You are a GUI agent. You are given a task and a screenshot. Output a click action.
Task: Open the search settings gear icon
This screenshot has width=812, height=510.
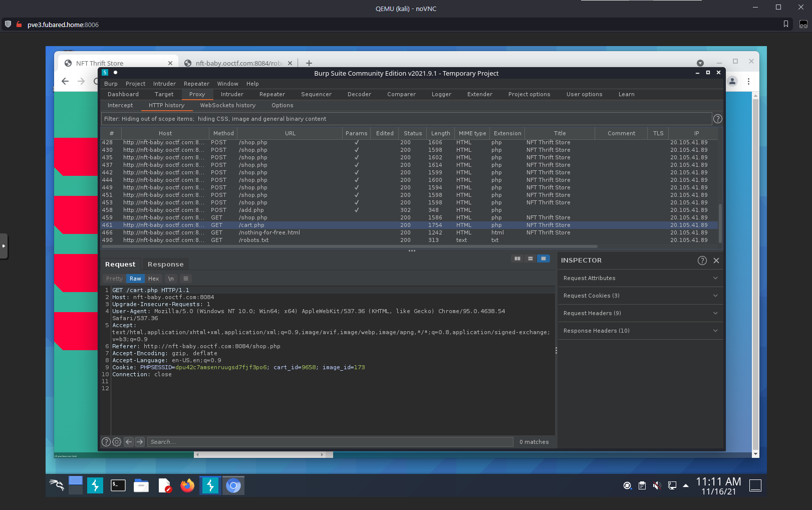pos(117,442)
